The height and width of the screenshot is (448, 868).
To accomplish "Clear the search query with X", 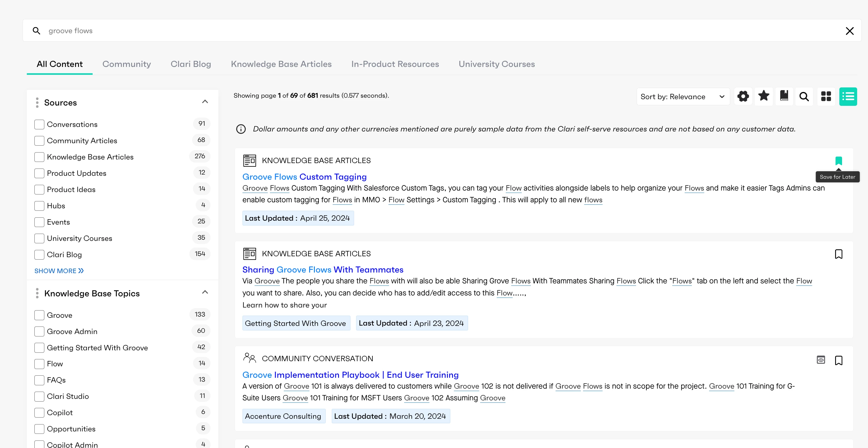I will [x=850, y=31].
